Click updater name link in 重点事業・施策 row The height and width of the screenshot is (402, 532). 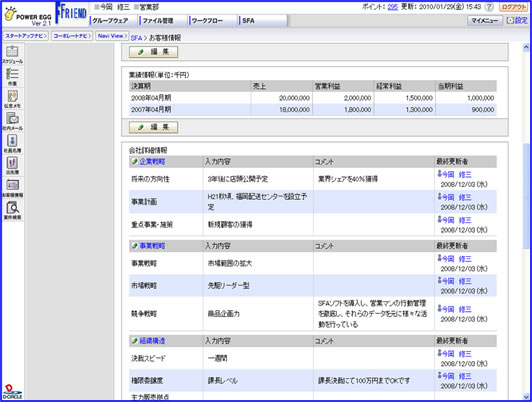point(457,220)
